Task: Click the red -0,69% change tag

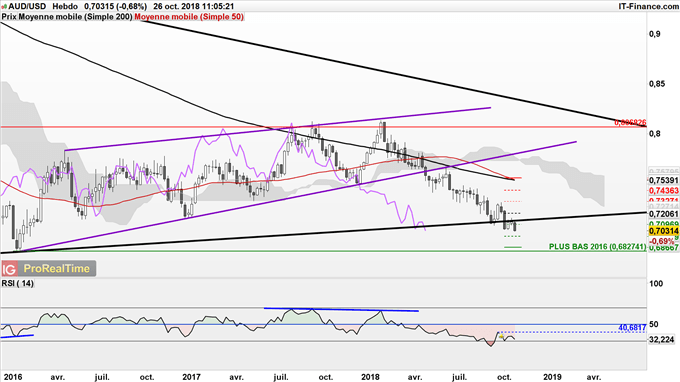Action: [x=662, y=241]
